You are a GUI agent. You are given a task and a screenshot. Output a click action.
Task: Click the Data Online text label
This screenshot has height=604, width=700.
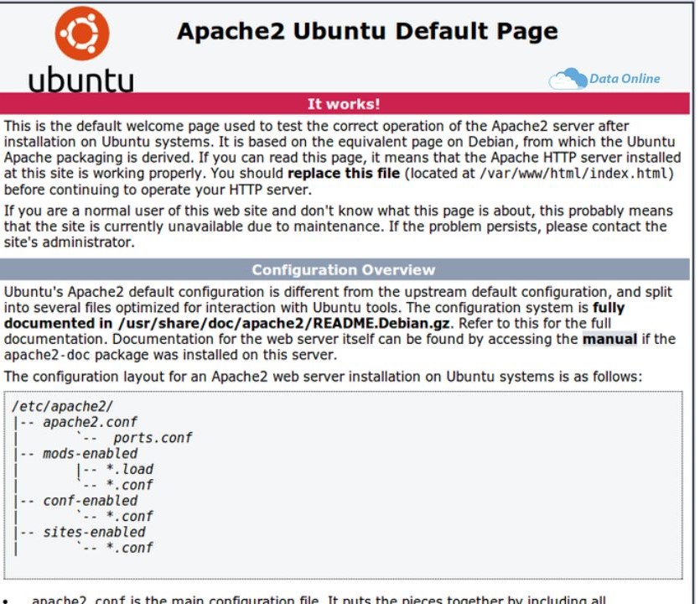625,79
